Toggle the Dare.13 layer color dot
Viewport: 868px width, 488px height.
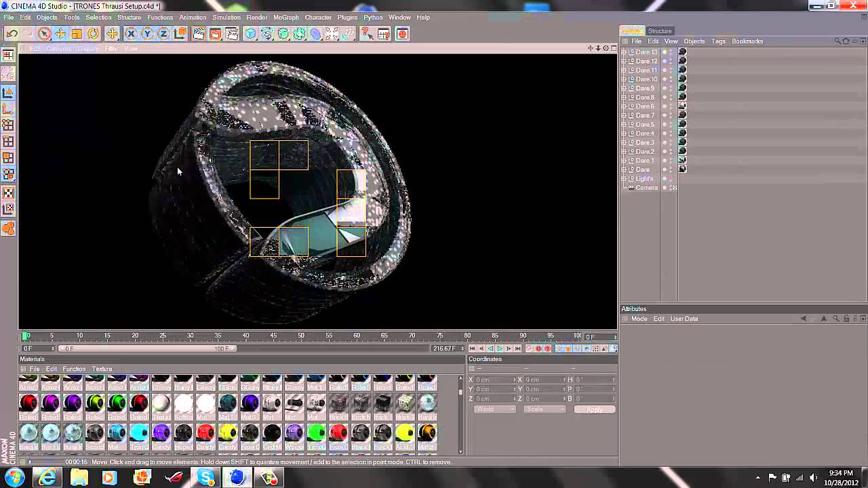[665, 52]
